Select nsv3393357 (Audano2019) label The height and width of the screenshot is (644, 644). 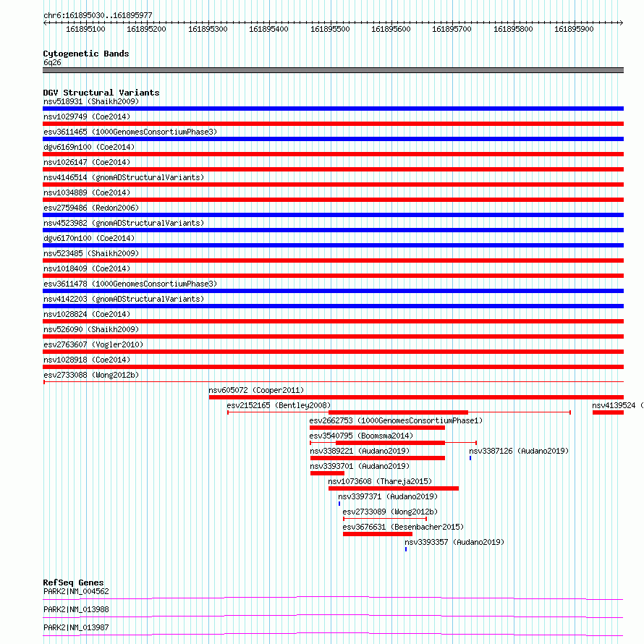pos(454,542)
